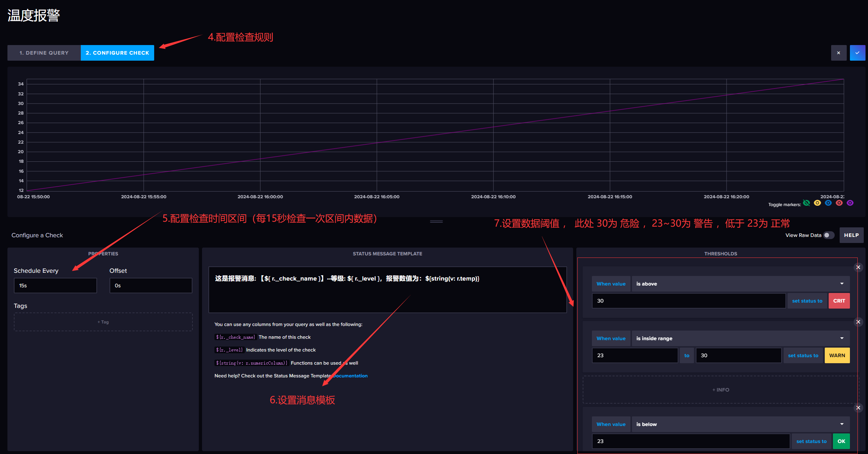
Task: Remove the CRIT threshold using its × icon
Action: click(858, 267)
